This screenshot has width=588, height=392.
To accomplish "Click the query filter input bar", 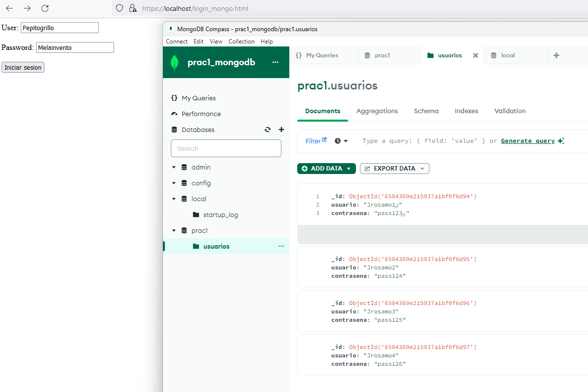I will click(x=424, y=141).
